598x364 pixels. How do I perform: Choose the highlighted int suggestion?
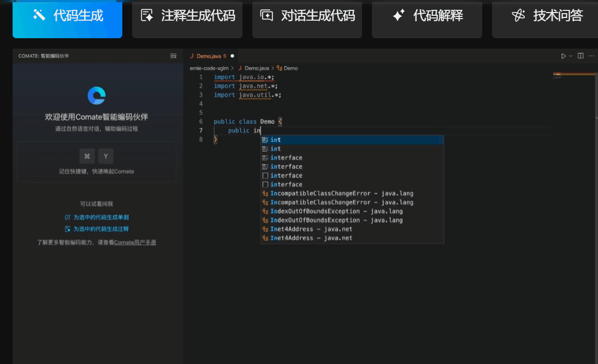click(x=352, y=140)
